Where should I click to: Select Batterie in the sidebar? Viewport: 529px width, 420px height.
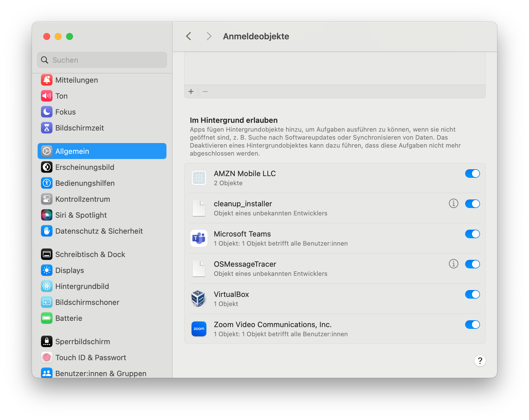click(x=69, y=318)
